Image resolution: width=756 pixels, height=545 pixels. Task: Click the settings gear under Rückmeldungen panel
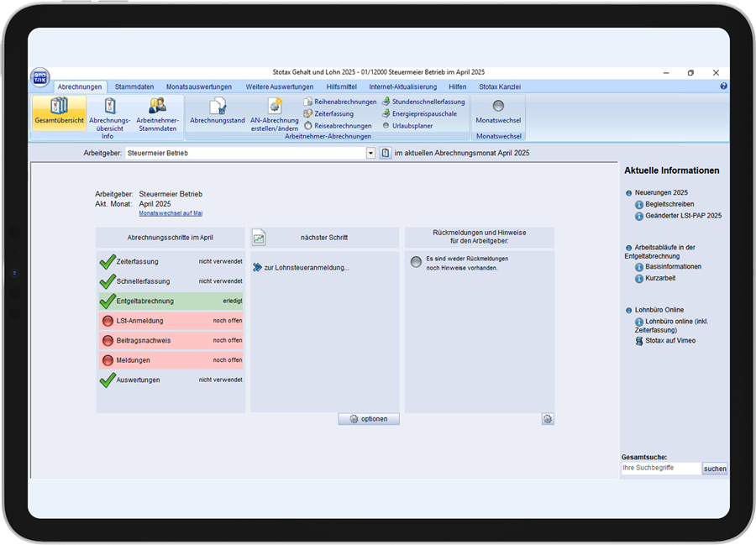pyautogui.click(x=547, y=419)
